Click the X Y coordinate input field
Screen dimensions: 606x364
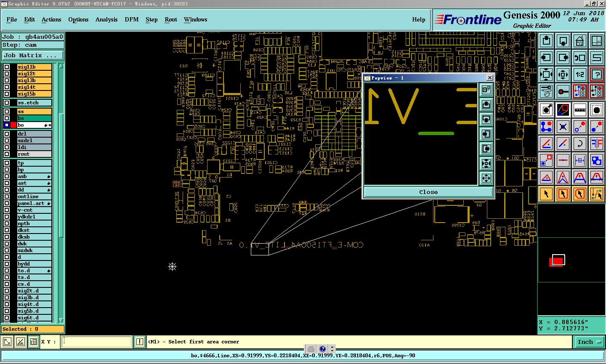point(97,342)
